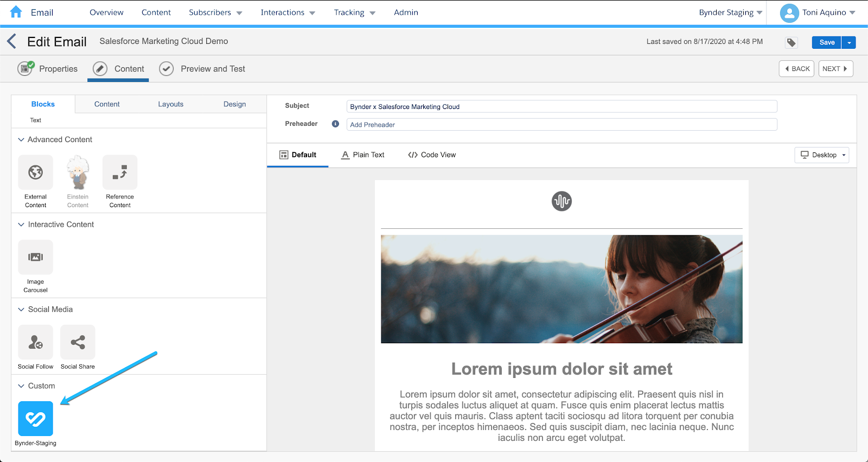
Task: Open the Admin menu item
Action: coord(406,12)
